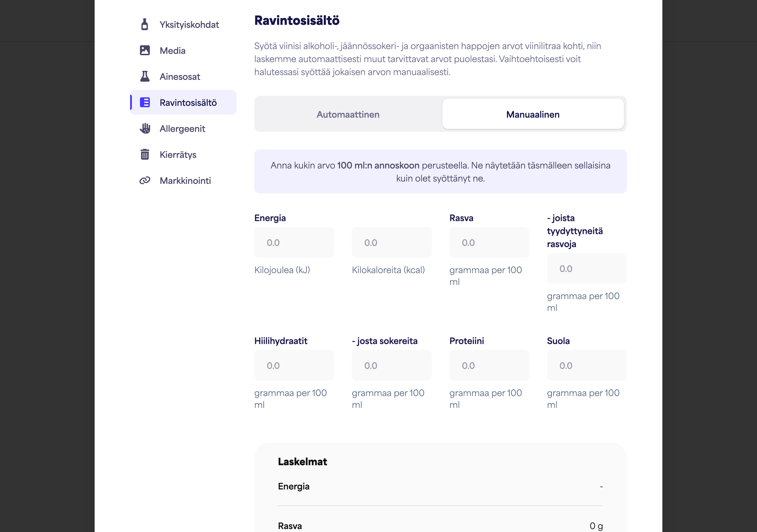Click the Hiilihydraatit input field
The height and width of the screenshot is (532, 757).
click(x=294, y=366)
